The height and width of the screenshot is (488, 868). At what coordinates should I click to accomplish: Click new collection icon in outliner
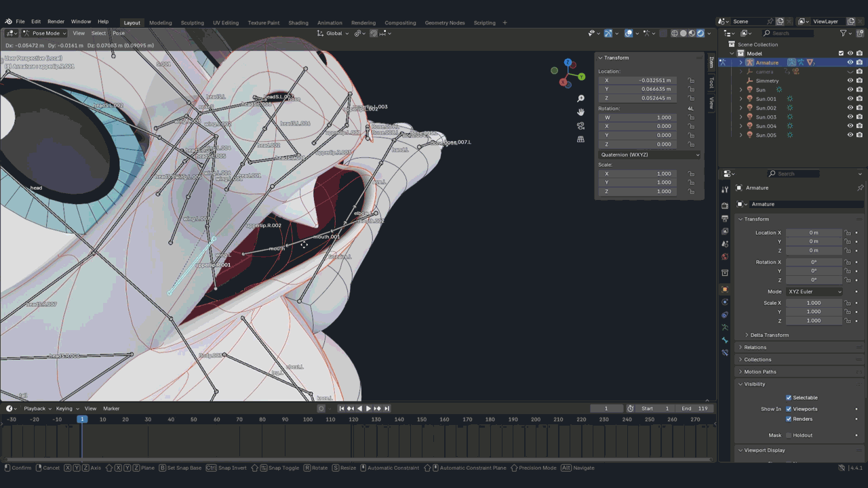tap(860, 33)
